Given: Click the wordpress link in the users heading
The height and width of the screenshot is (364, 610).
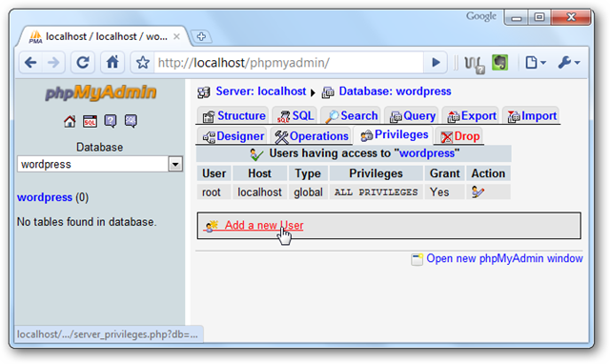Looking at the screenshot, I should [427, 153].
